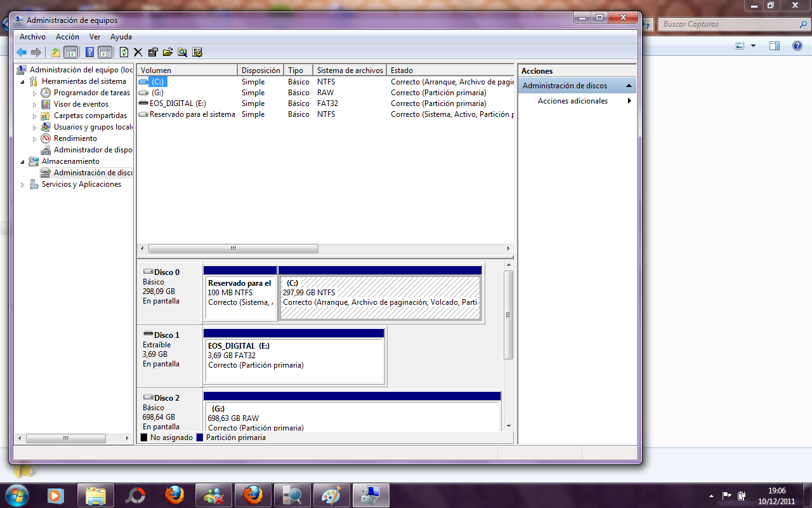This screenshot has height=508, width=812.
Task: Toggle the action pane show/hide button
Action: [105, 52]
